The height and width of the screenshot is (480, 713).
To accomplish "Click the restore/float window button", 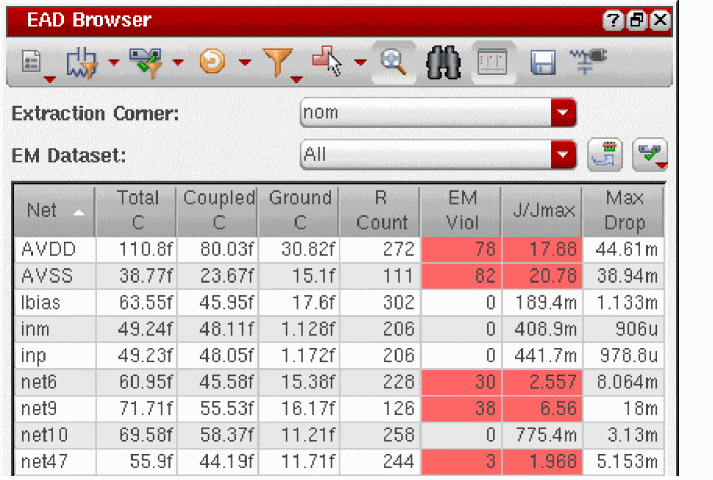I will [637, 20].
